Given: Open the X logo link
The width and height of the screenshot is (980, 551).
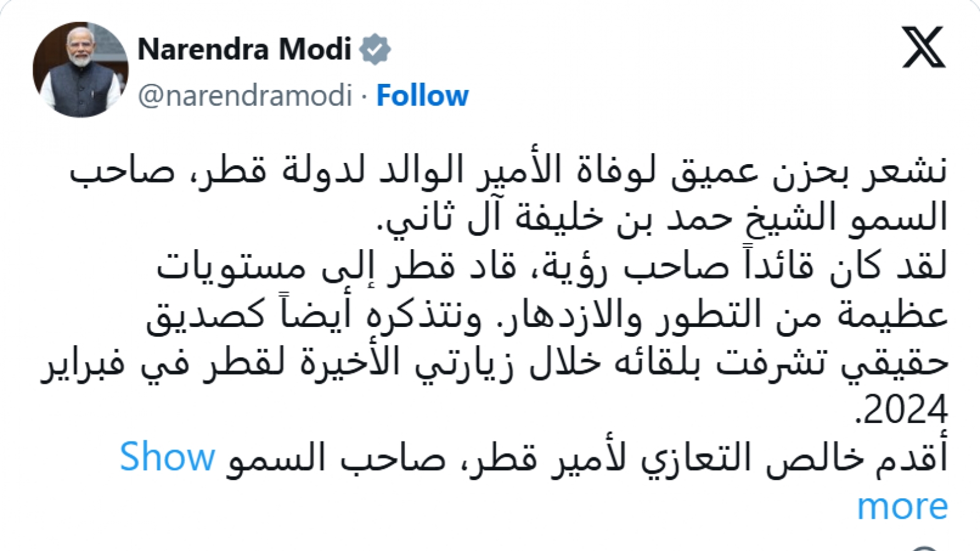Looking at the screenshot, I should pyautogui.click(x=924, y=47).
